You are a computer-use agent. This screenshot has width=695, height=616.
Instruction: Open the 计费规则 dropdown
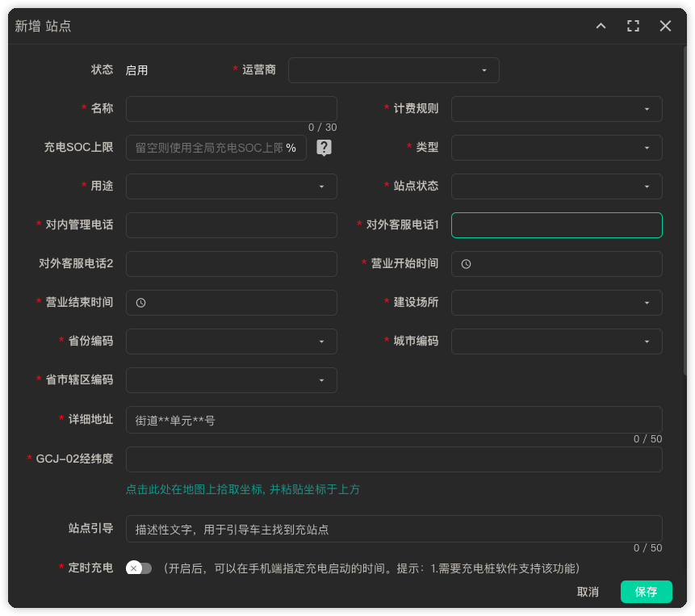point(557,109)
